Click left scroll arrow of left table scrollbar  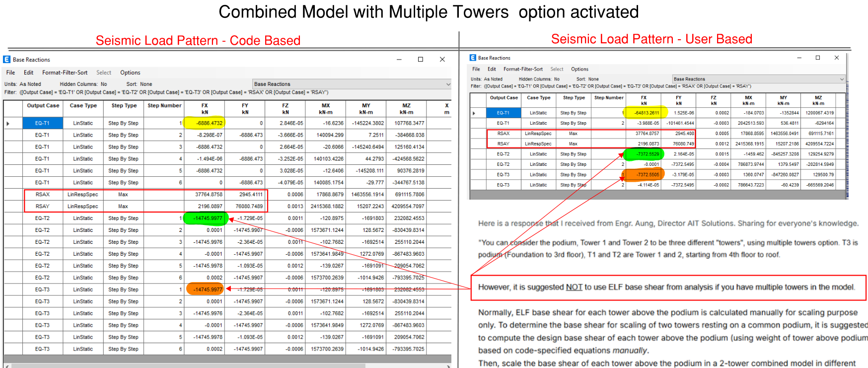7,366
